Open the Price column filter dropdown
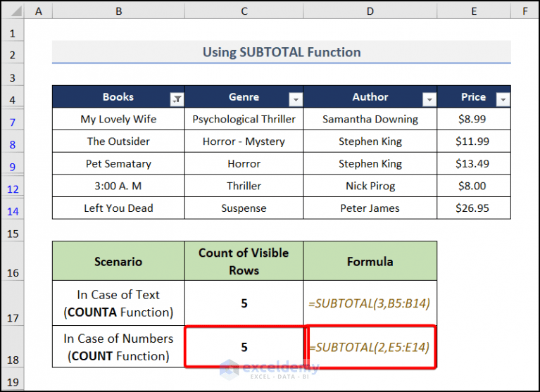 click(503, 99)
